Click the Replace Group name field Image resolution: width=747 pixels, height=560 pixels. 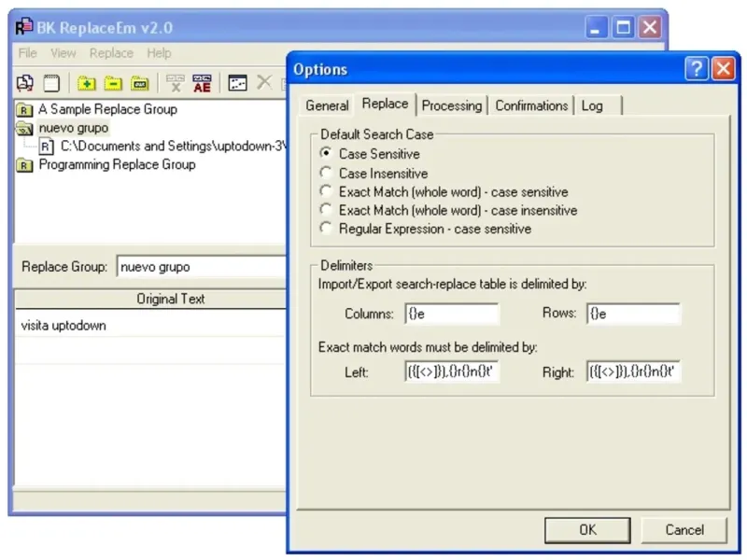(x=201, y=267)
